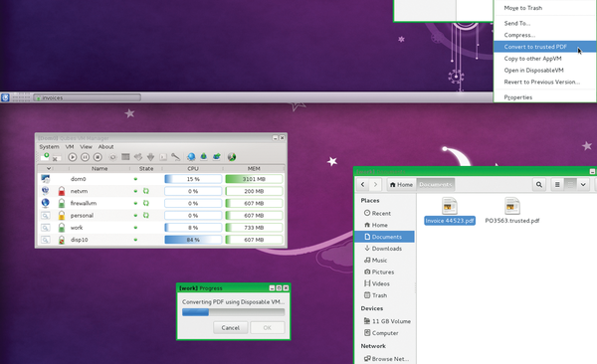Click the PDF conversion progress bar
597x364 pixels.
tap(233, 312)
